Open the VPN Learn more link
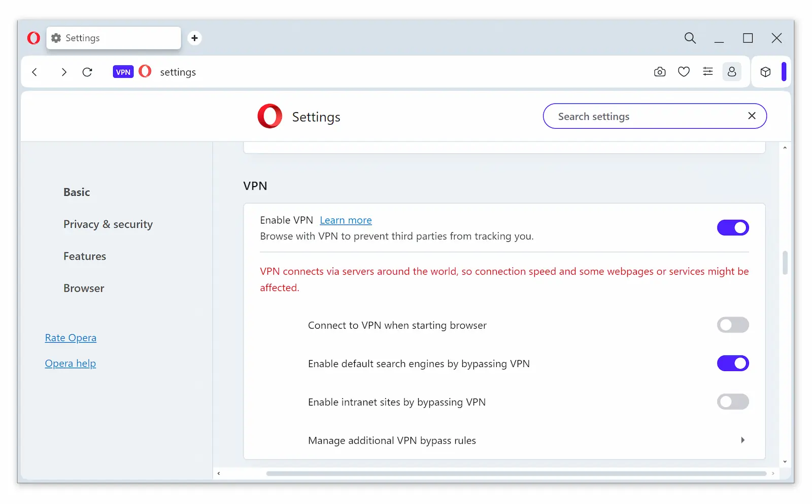Image resolution: width=812 pixels, height=504 pixels. click(346, 220)
